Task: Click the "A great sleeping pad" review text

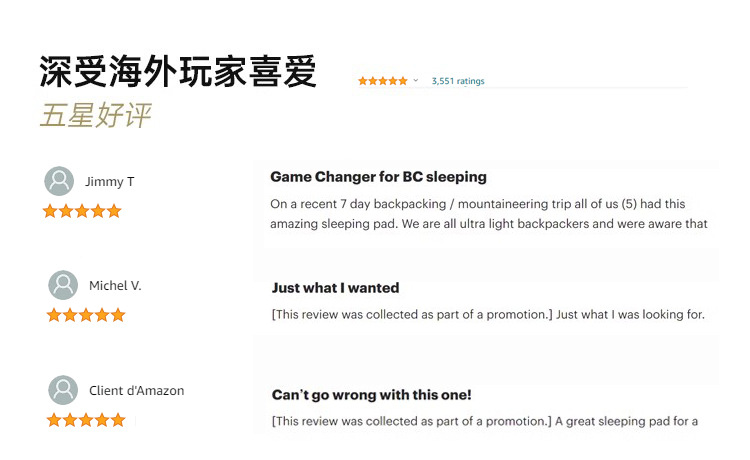Action: 626,421
